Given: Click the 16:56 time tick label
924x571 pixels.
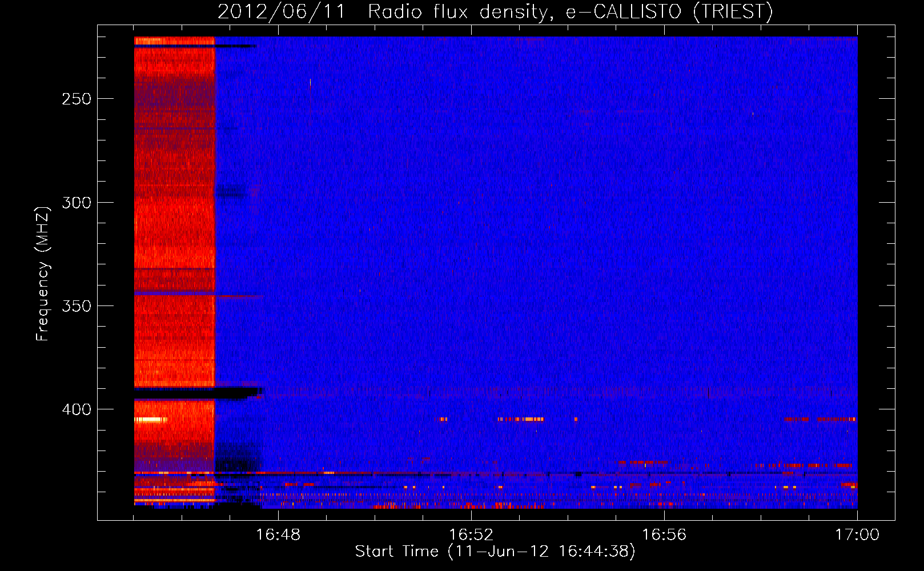Looking at the screenshot, I should point(664,534).
